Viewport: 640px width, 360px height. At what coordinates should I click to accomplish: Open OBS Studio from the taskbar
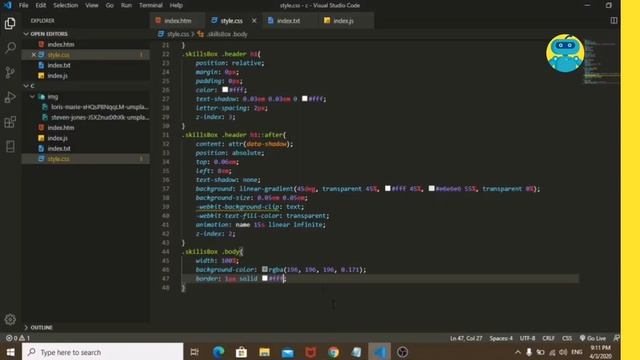pyautogui.click(x=402, y=352)
